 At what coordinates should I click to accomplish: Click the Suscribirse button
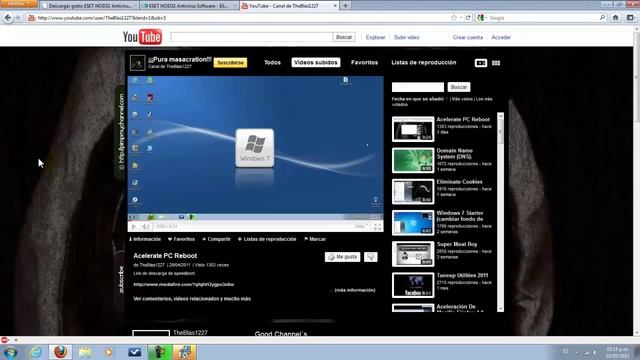pyautogui.click(x=230, y=63)
